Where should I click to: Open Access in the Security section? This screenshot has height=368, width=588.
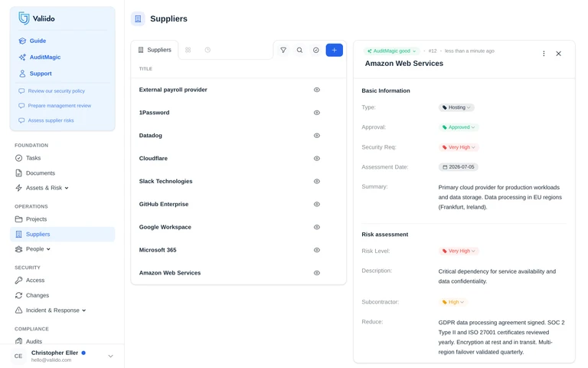point(30,280)
